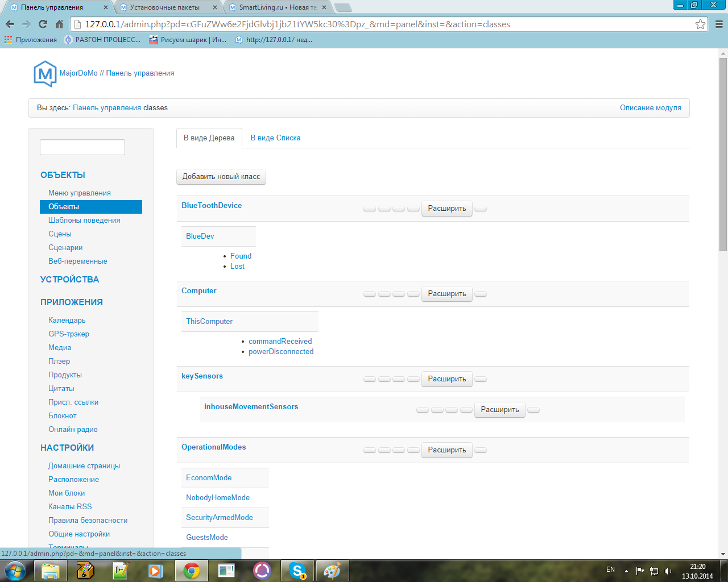Open a new browser tab

[x=343, y=8]
